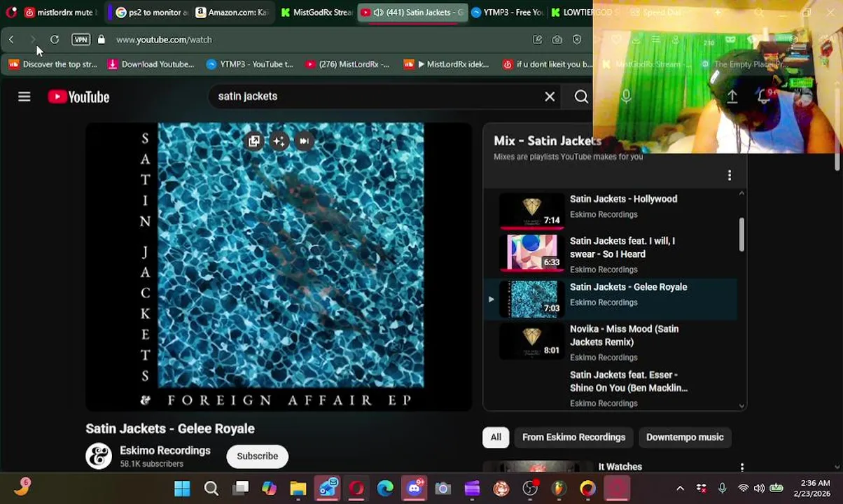Mute audio on the Satin Jackets tab
Image resolution: width=843 pixels, height=504 pixels.
pos(377,13)
